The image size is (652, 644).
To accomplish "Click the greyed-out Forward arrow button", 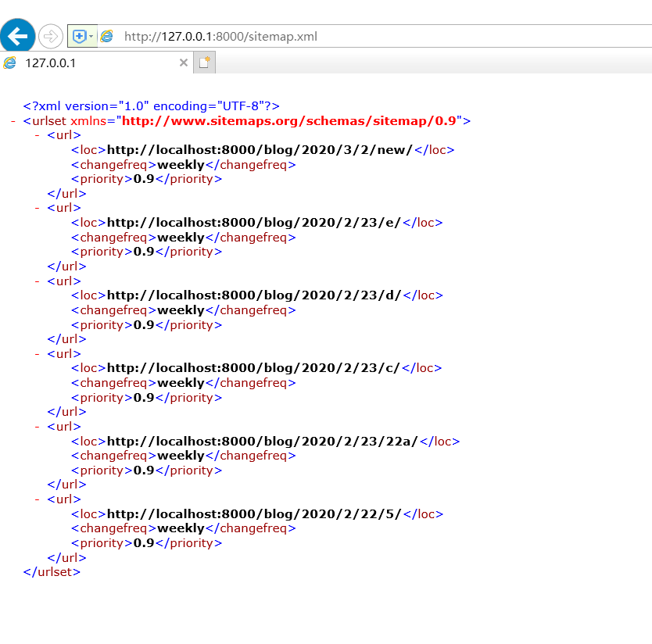I will [50, 37].
